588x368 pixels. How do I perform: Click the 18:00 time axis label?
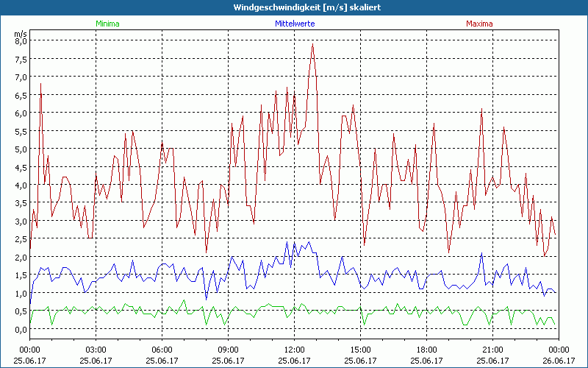[427, 350]
